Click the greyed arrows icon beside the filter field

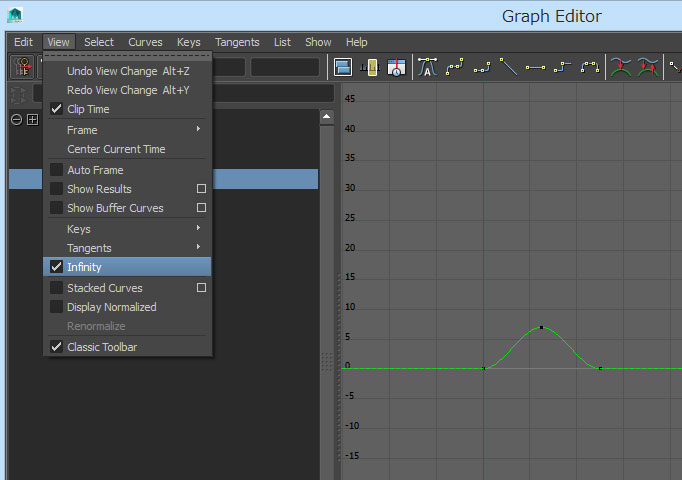coord(18,95)
